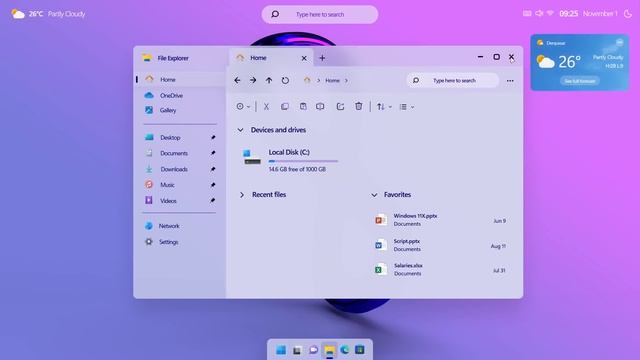Screen dimensions: 640x360
Task: Open the Windows 11X.pptx favorite
Action: [441, 220]
